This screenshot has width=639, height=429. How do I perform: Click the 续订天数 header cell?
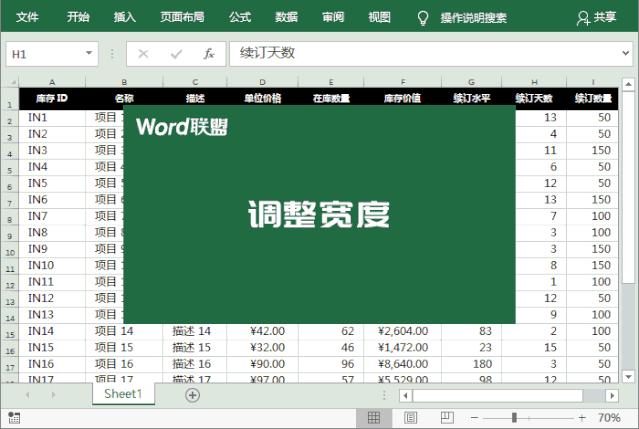[x=534, y=98]
